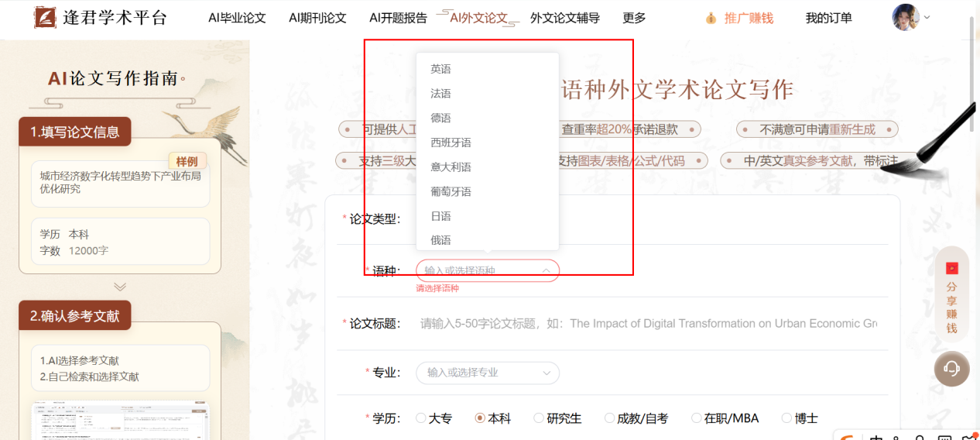Pick 意大利语 from the dropdown list
Viewport: 980px width, 440px height.
488,167
